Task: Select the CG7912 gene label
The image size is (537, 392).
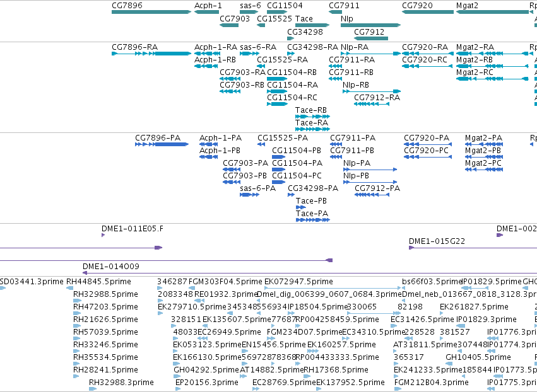Action: 369,32
